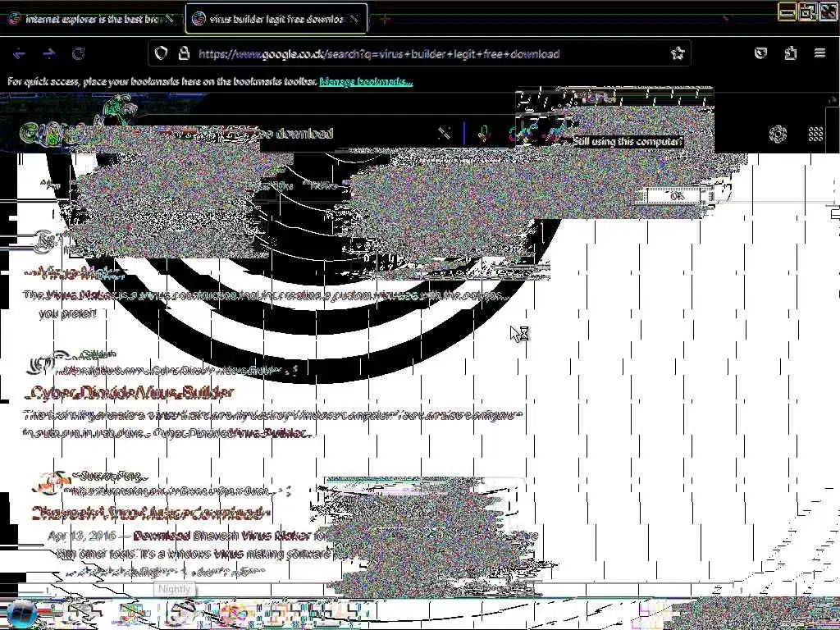This screenshot has width=840, height=630.
Task: Open the browser hamburger menu
Action: coord(819,53)
